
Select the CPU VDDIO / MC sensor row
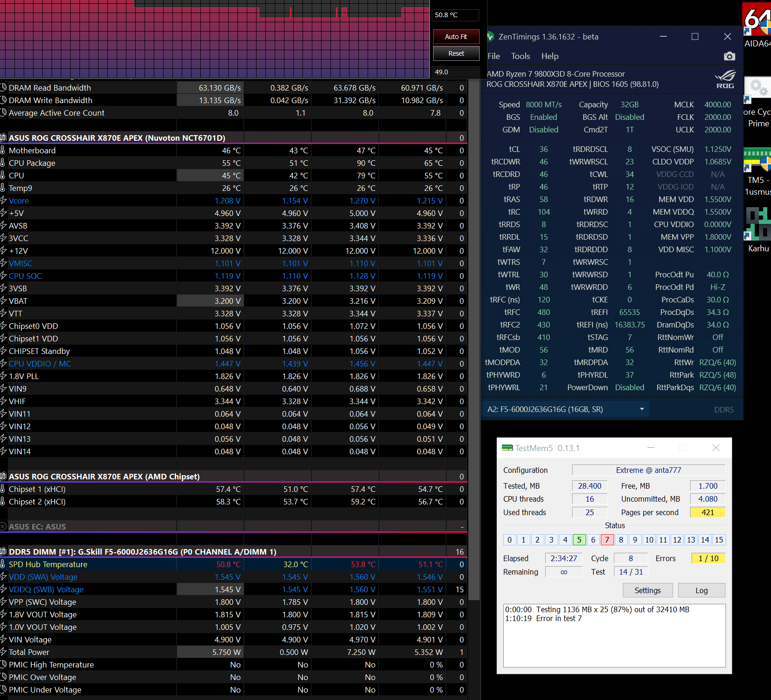pos(233,364)
